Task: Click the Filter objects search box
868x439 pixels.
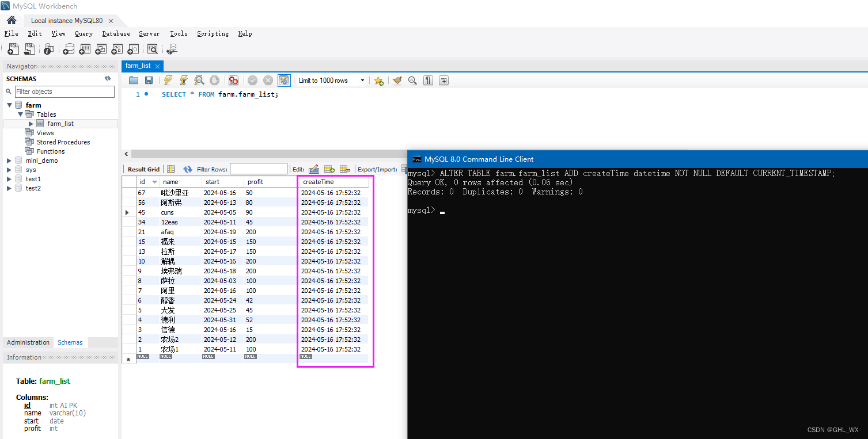Action: point(65,91)
